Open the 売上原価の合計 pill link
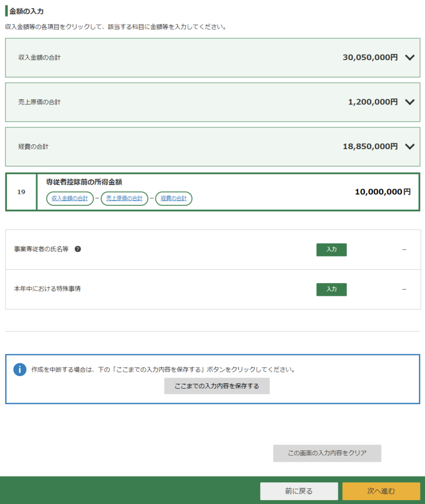The height and width of the screenshot is (504, 425). [124, 198]
